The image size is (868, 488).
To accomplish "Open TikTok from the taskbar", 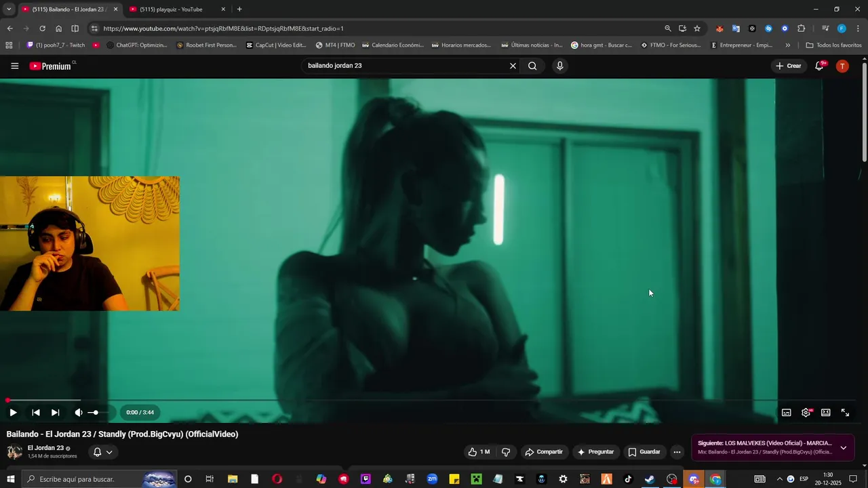I will tap(628, 479).
